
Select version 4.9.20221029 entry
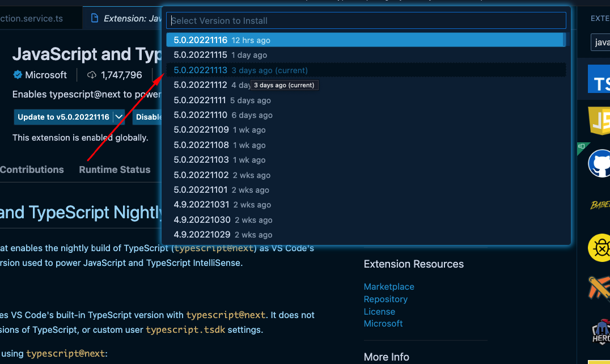tap(366, 235)
